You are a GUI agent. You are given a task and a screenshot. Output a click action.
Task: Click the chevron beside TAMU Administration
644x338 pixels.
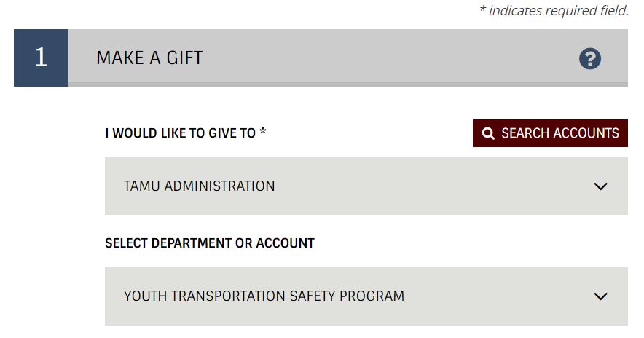click(600, 186)
